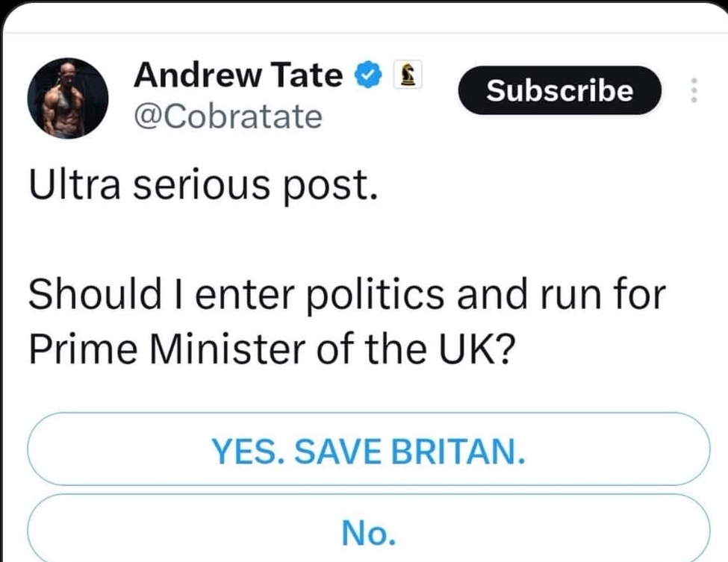Open the Andrew Tate display name link
The height and width of the screenshot is (562, 728).
click(239, 75)
